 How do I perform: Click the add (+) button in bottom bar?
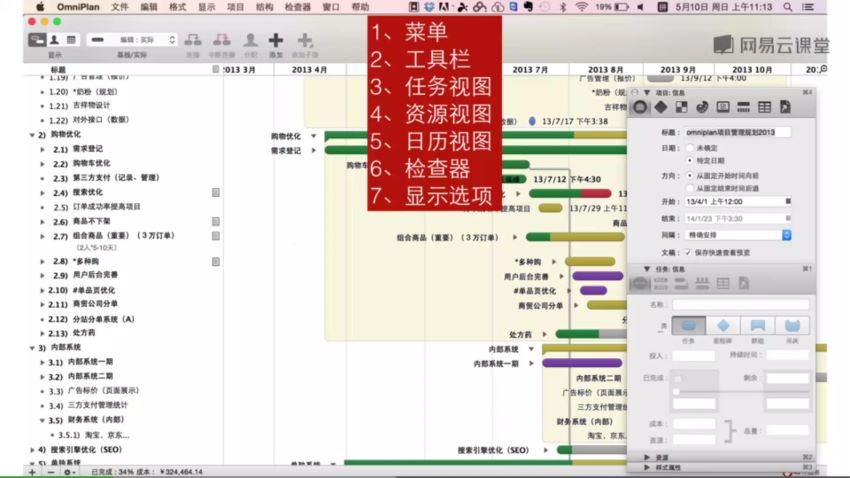(x=32, y=472)
